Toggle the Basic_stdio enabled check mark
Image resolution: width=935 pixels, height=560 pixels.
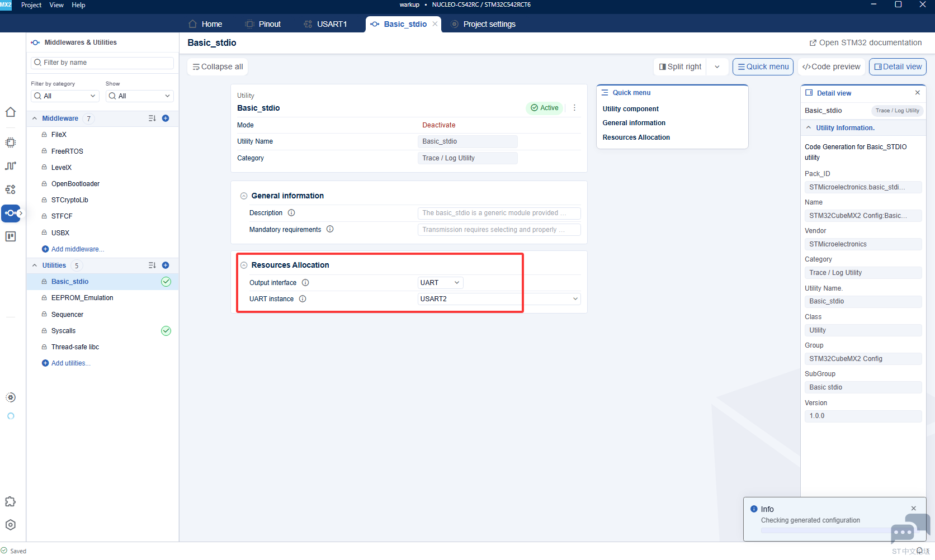pos(166,282)
